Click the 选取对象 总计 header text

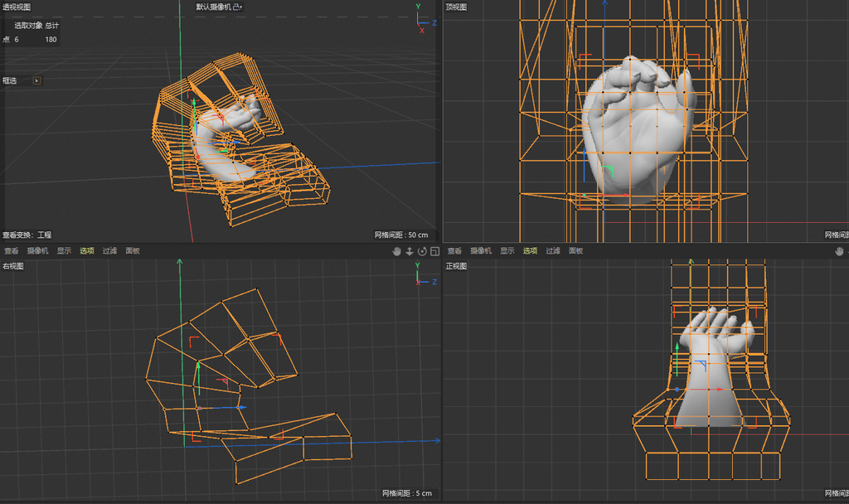click(36, 26)
